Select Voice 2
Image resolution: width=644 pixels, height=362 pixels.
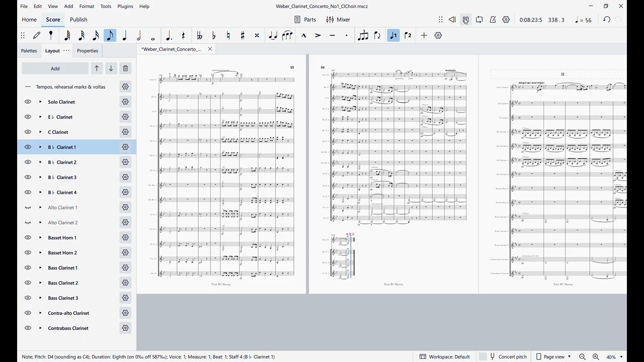point(408,35)
